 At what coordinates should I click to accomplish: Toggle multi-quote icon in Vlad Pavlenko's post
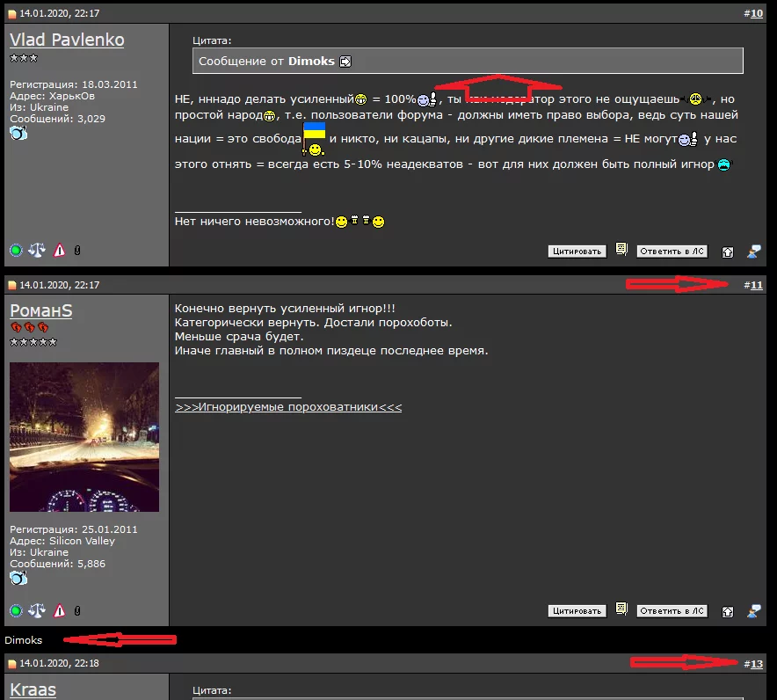621,249
